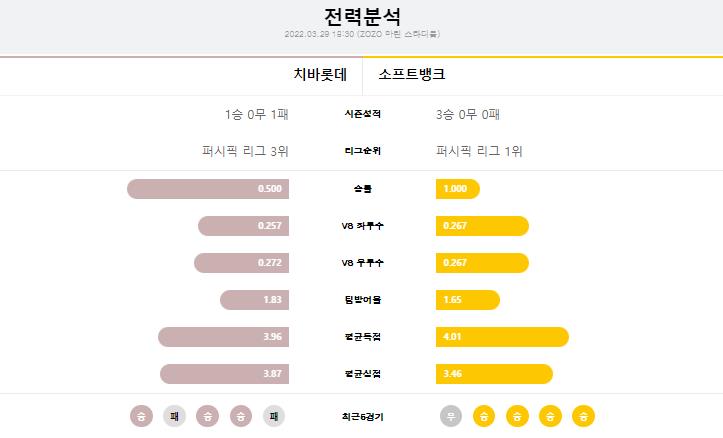Select the 치바롯데 team tab
The image size is (723, 438).
pyautogui.click(x=320, y=74)
